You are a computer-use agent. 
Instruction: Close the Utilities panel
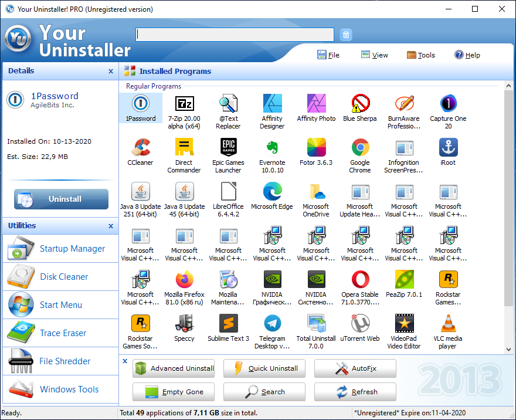click(x=111, y=226)
